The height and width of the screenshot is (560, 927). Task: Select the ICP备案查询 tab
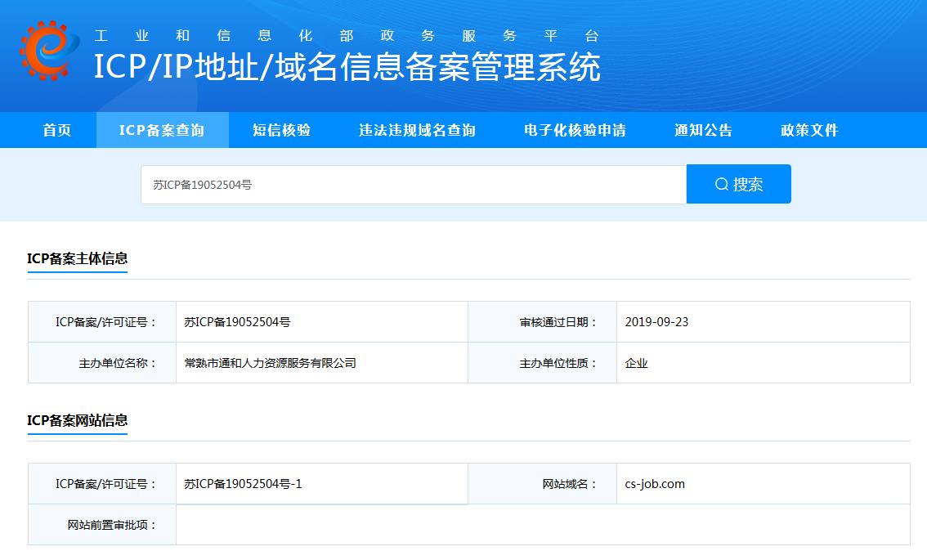[162, 130]
